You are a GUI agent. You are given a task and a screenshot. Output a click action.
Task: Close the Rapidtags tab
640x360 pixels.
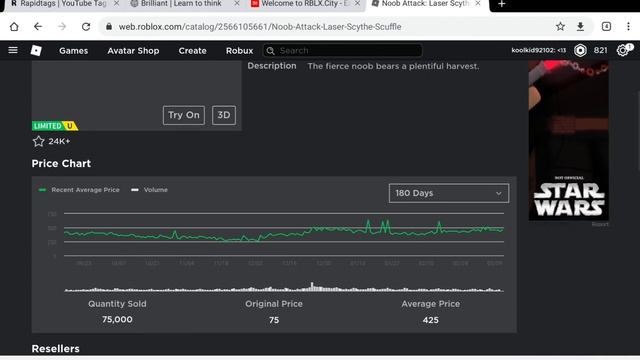(116, 3)
